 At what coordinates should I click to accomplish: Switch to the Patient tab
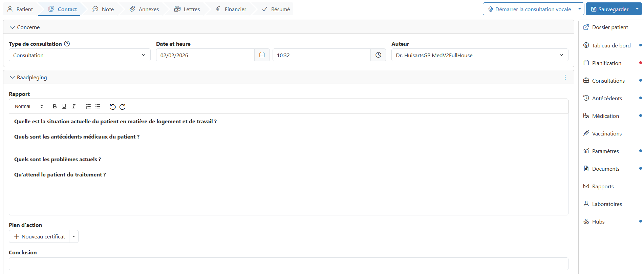click(20, 9)
